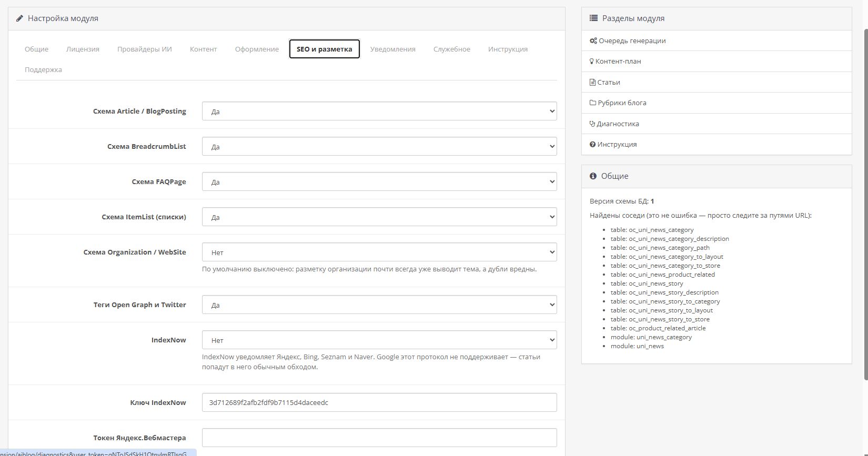Open the Схема FAQPage dropdown

point(379,181)
